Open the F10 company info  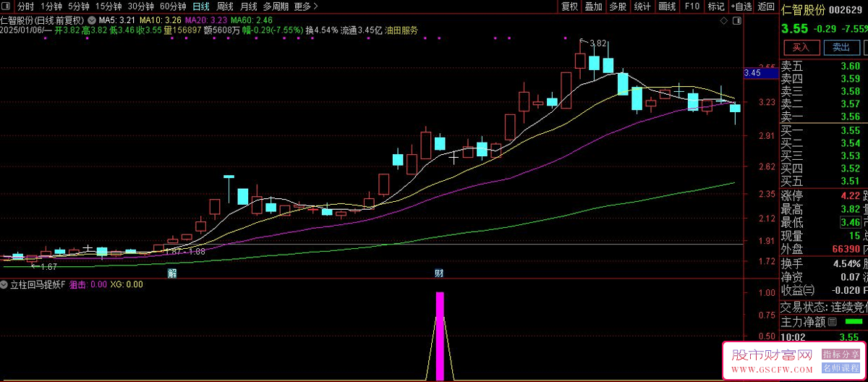click(692, 7)
